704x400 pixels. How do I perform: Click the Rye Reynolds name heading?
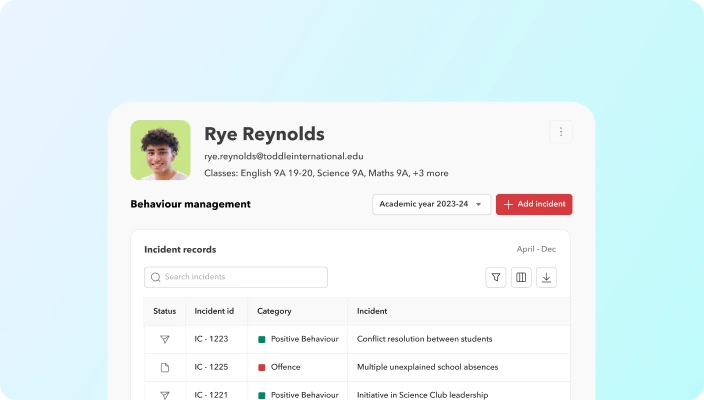[x=264, y=134]
